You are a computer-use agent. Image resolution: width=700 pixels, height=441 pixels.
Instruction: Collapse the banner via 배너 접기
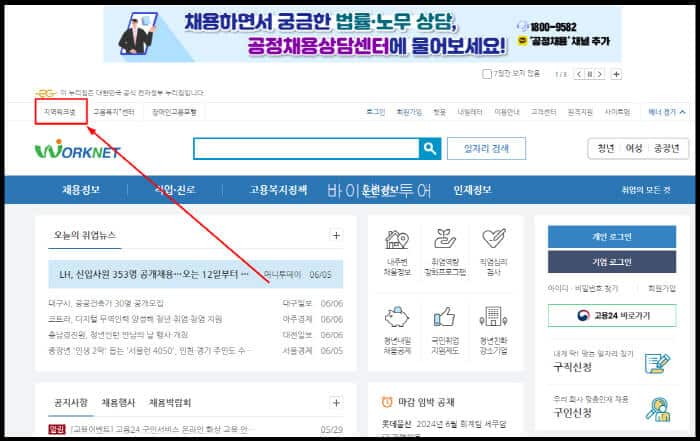coord(667,112)
